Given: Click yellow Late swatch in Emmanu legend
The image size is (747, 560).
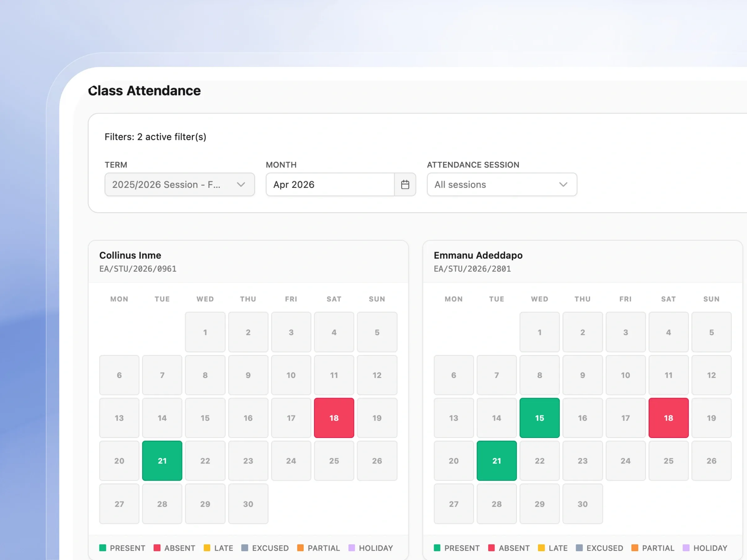Looking at the screenshot, I should coord(541,548).
